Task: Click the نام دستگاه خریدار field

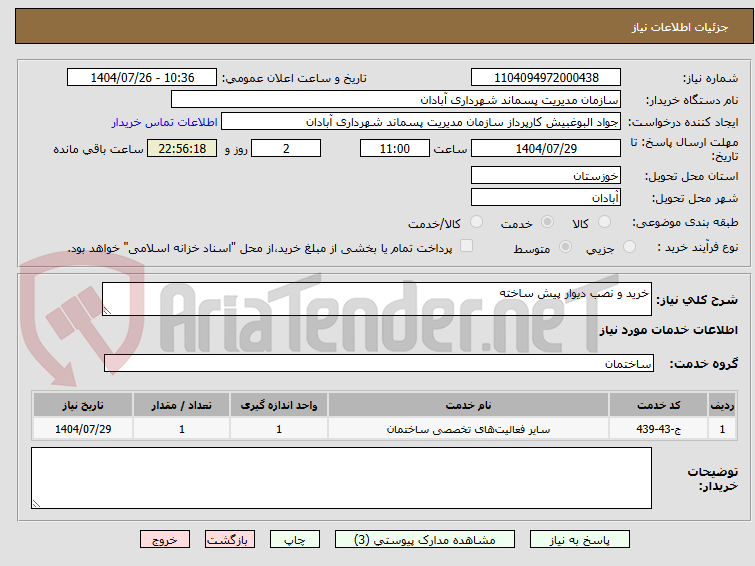Action: point(396,100)
